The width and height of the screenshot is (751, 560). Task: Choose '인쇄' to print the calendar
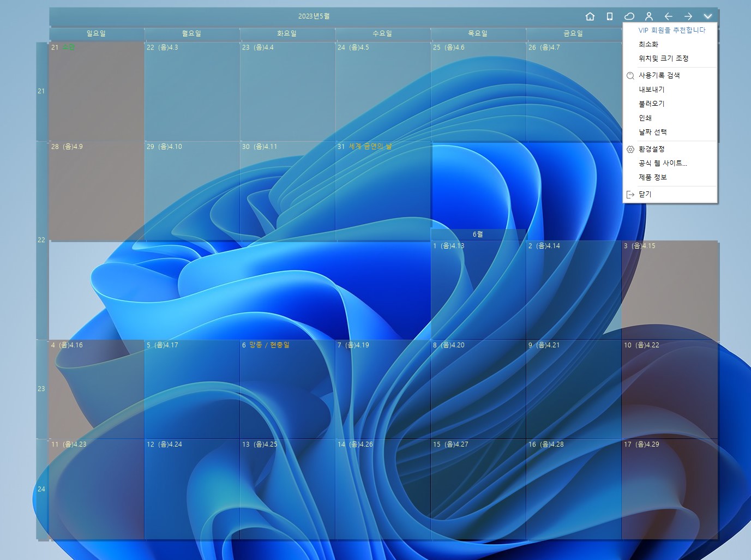[x=670, y=118]
